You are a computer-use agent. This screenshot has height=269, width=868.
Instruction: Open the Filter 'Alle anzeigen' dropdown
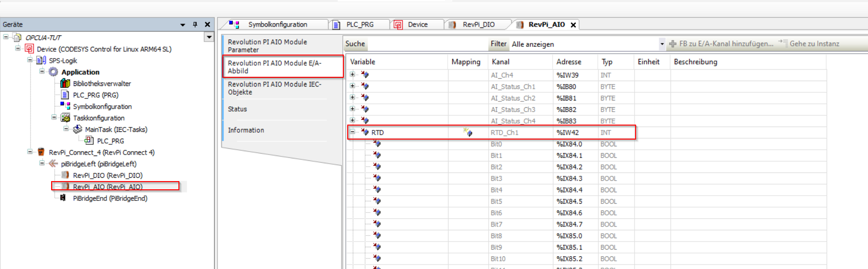click(662, 44)
